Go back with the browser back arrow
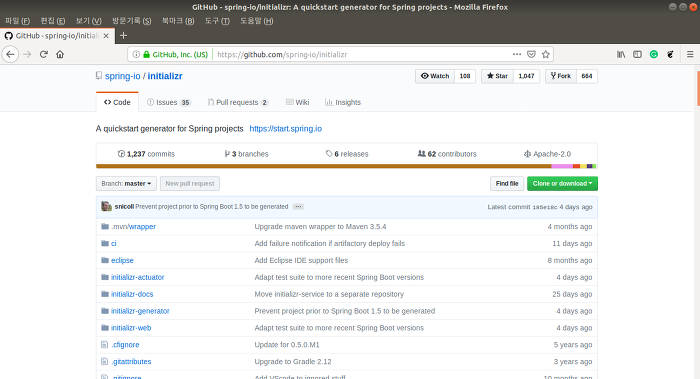This screenshot has height=379, width=700. pyautogui.click(x=10, y=54)
